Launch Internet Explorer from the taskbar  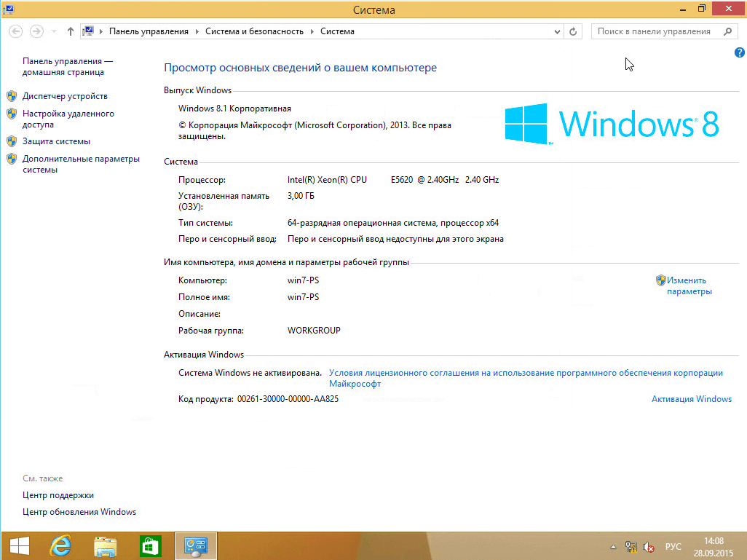pyautogui.click(x=60, y=546)
